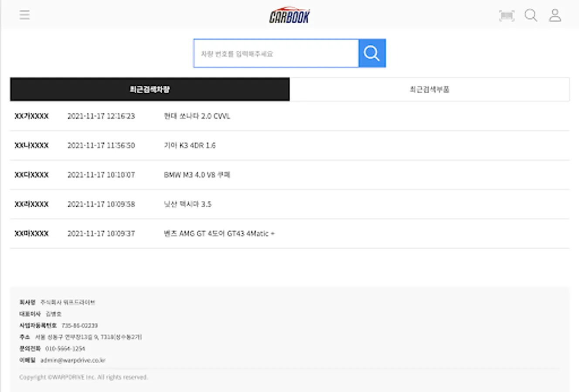This screenshot has height=392, width=579.
Task: Open 현대 쏘나타 2.0 CVVL entry
Action: pos(197,116)
